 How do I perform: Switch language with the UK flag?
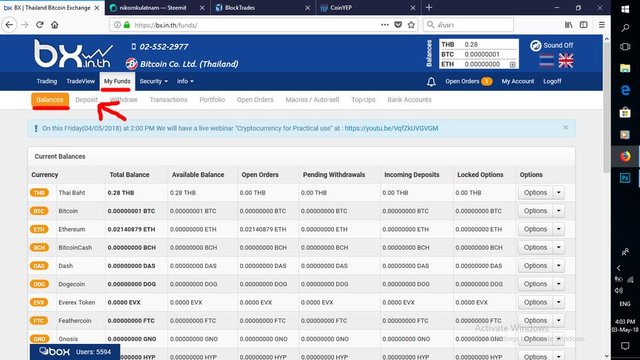click(566, 61)
